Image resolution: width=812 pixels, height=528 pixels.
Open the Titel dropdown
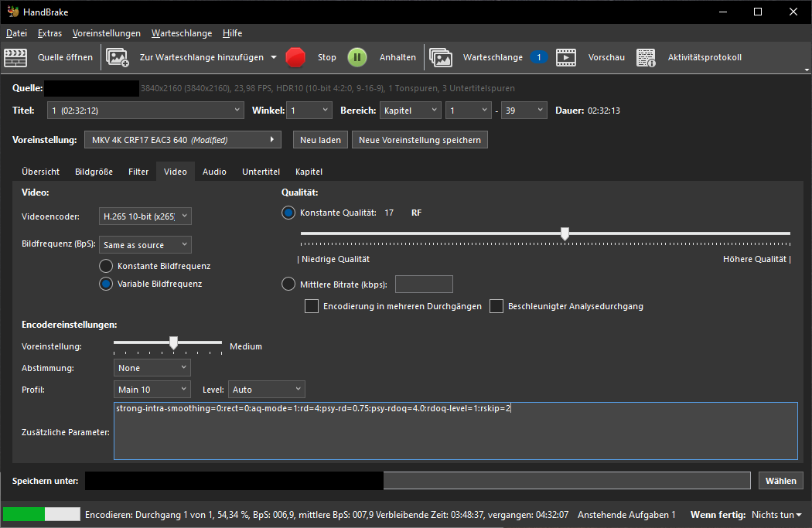tap(145, 111)
